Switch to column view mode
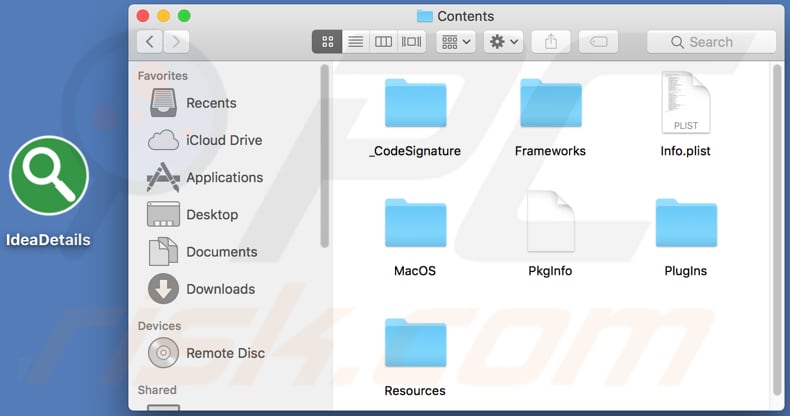 pyautogui.click(x=383, y=42)
